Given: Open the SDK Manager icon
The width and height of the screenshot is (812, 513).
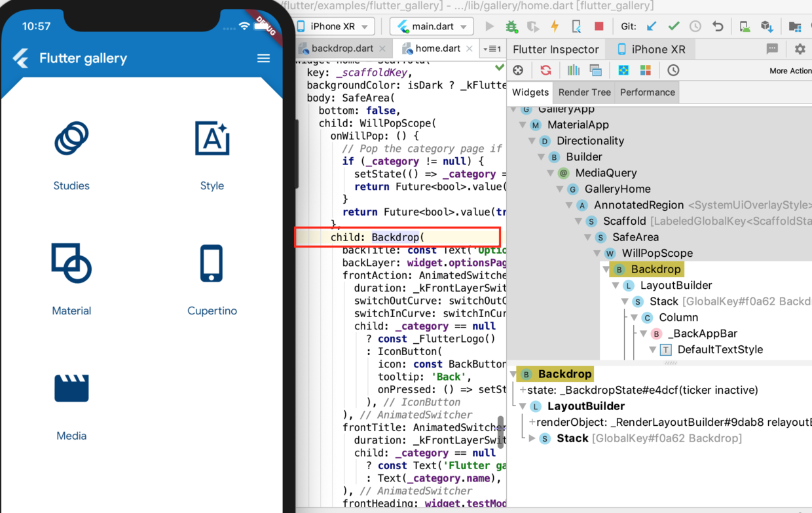Looking at the screenshot, I should pos(767,26).
